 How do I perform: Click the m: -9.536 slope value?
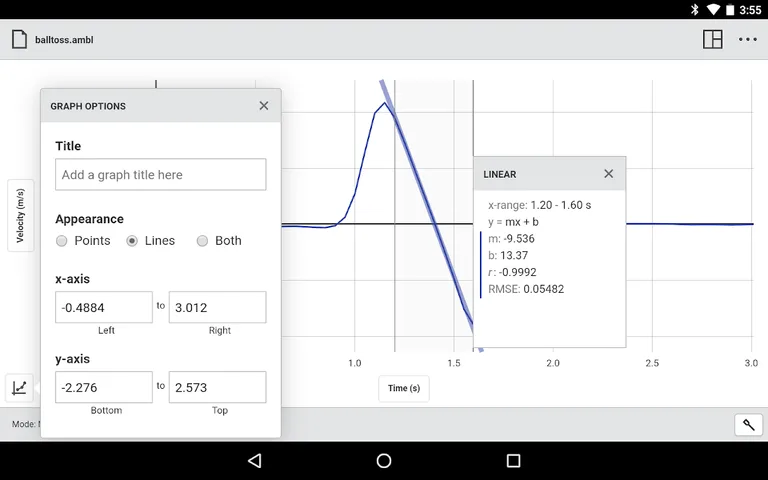[x=511, y=239]
